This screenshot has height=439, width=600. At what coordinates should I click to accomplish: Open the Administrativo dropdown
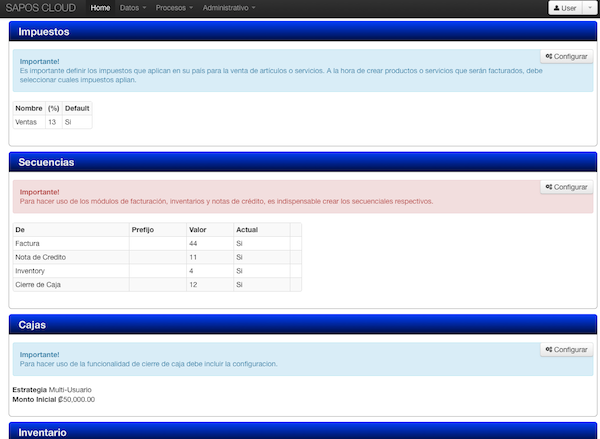coord(228,8)
